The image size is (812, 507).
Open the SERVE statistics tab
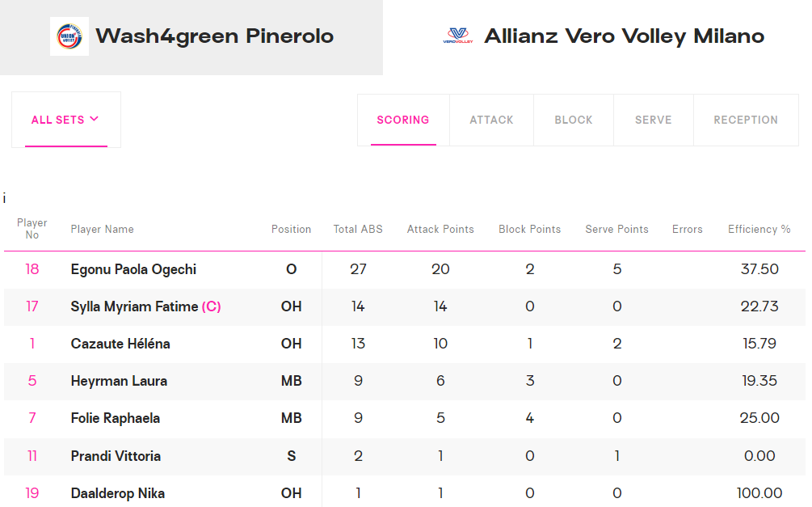pos(653,120)
